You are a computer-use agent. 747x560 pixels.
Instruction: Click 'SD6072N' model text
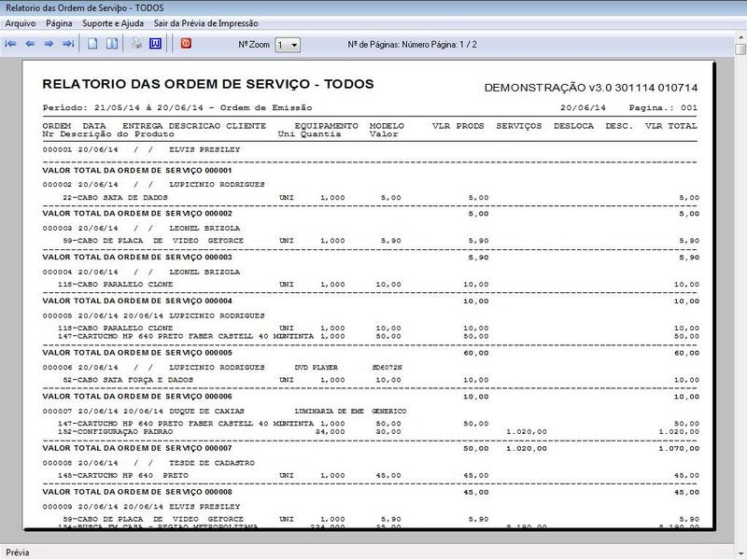coord(388,368)
